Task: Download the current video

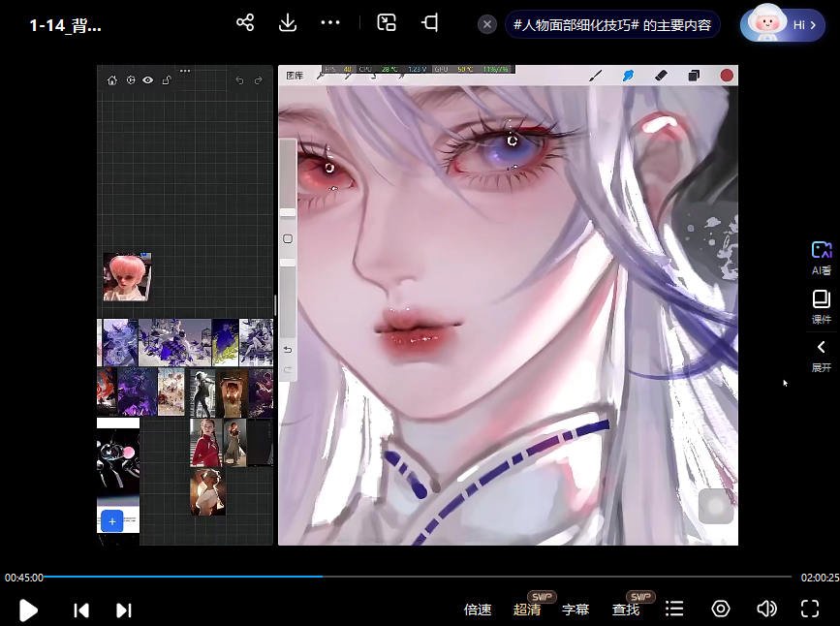Action: click(287, 21)
